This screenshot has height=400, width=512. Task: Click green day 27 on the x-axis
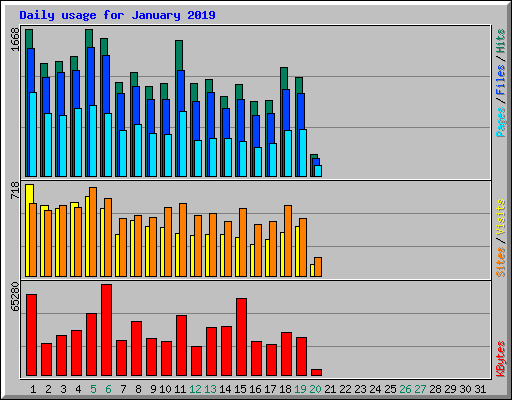420,389
